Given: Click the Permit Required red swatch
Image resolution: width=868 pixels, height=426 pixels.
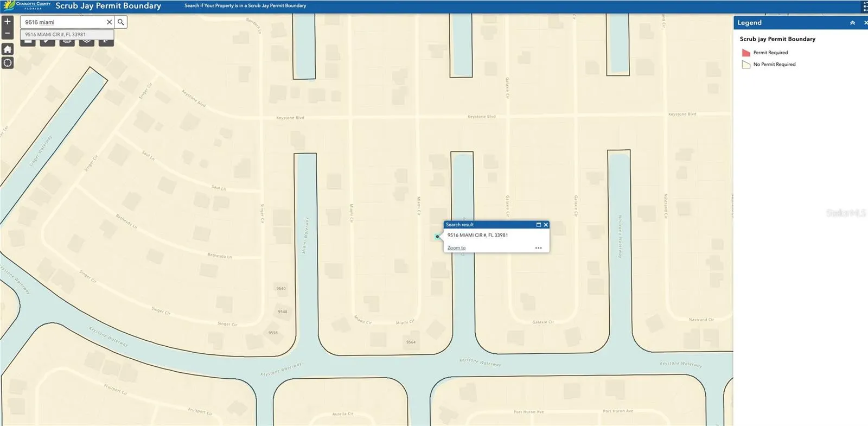Looking at the screenshot, I should tap(746, 53).
